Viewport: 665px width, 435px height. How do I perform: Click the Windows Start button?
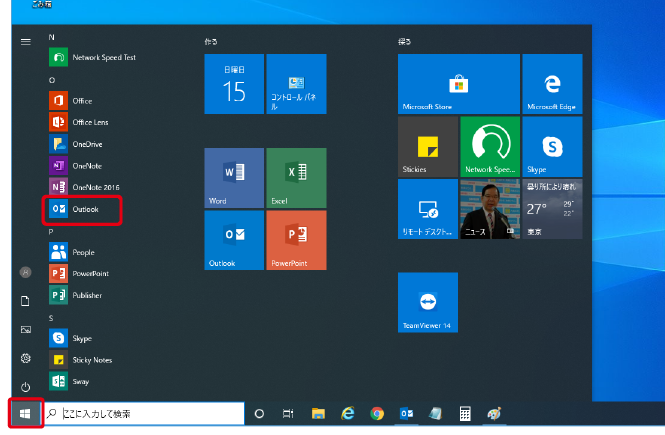tap(25, 413)
